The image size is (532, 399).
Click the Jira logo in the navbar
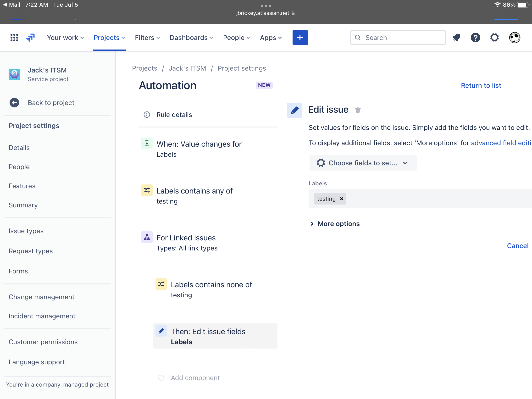click(x=31, y=38)
